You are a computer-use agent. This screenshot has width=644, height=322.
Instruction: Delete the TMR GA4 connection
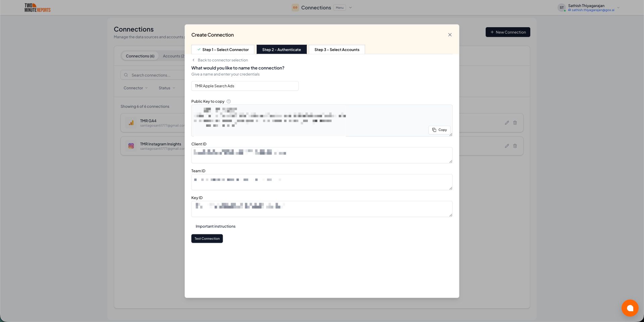515,123
